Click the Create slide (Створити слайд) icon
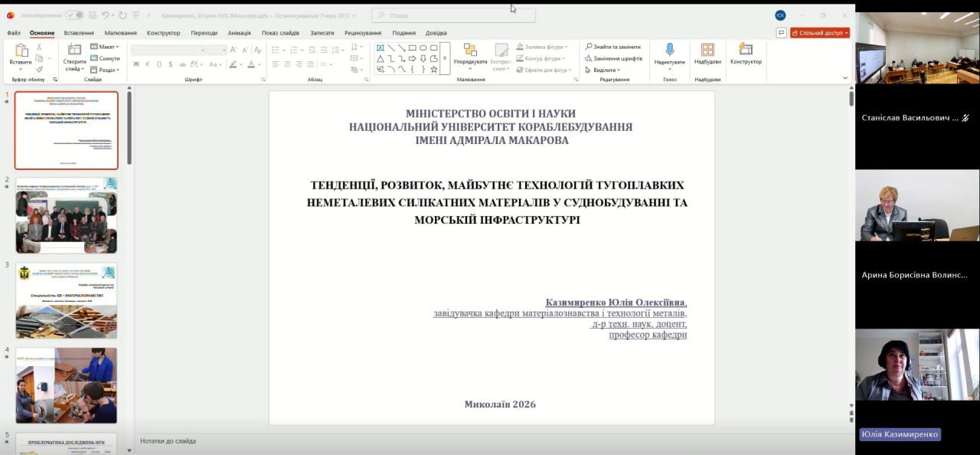 (x=74, y=51)
